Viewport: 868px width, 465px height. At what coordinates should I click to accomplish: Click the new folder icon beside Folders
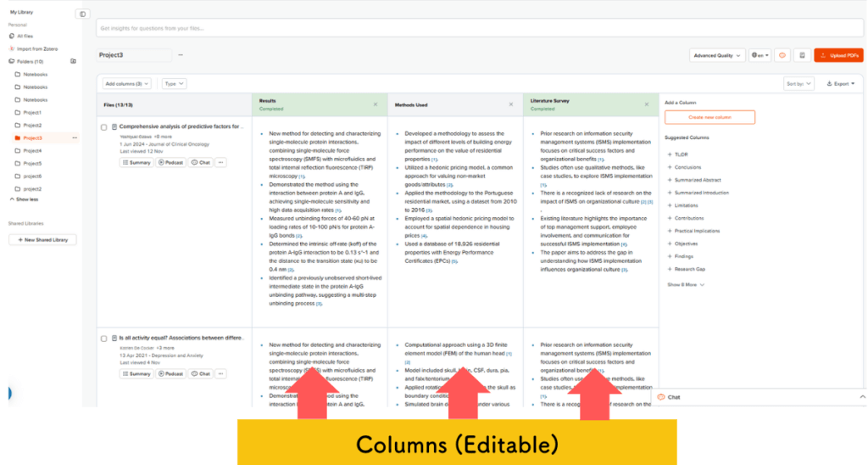click(73, 61)
